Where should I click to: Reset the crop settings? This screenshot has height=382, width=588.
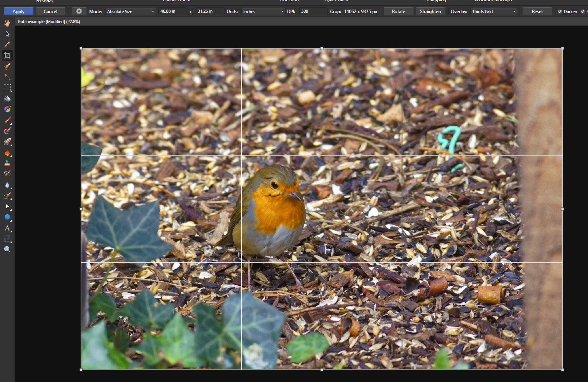(537, 12)
